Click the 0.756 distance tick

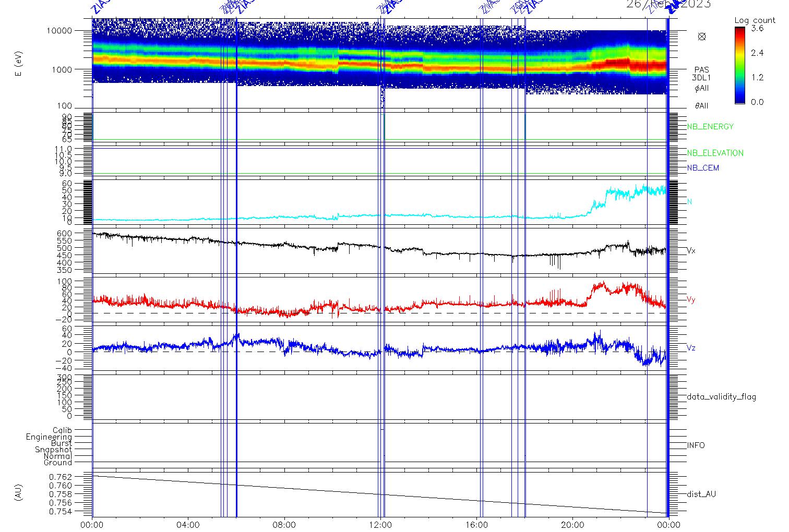coord(61,503)
